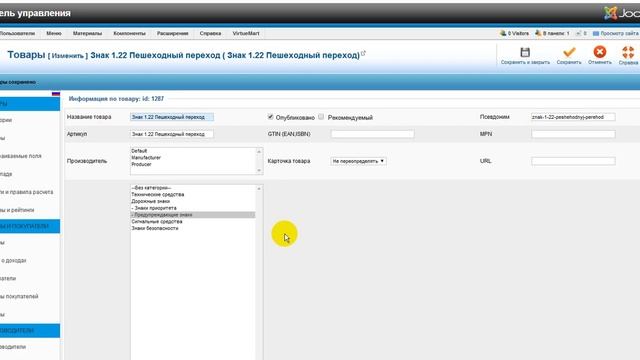Screen dimensions: 640x360
Task: Click the 0 Visitors user icon
Action: click(x=503, y=33)
